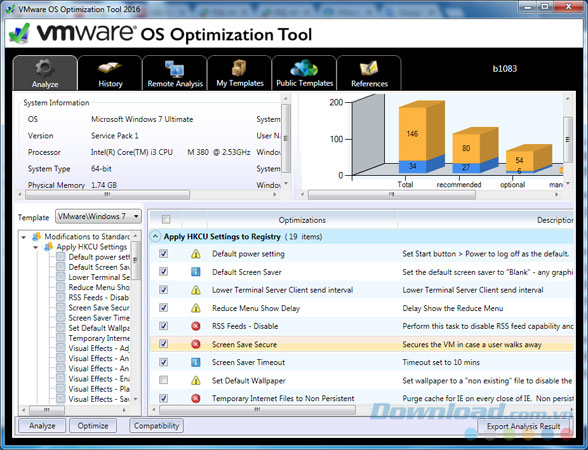Switch to the History tab
Screen dimensions: 588x450
[x=110, y=73]
